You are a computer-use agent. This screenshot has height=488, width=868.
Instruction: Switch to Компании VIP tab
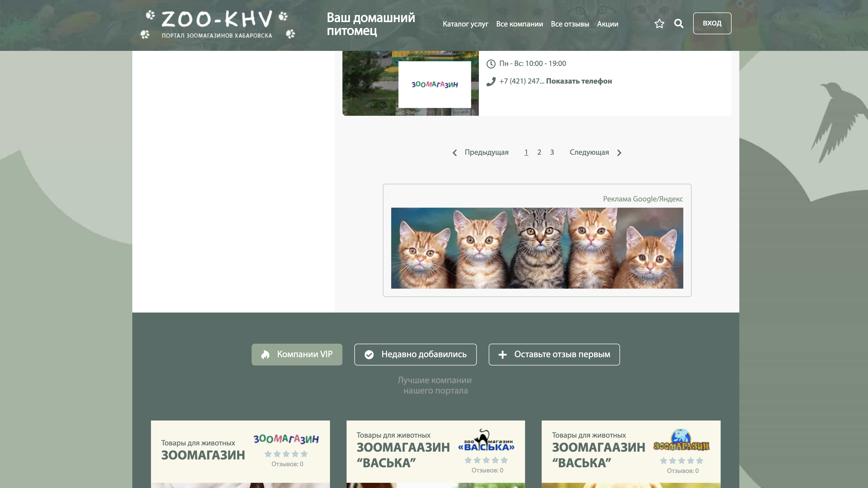(297, 355)
